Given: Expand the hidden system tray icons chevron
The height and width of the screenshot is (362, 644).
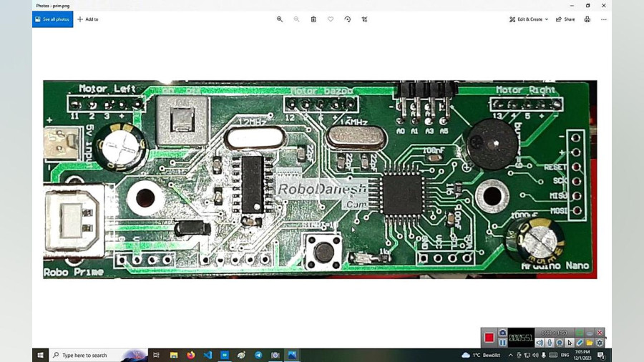Looking at the screenshot, I should point(510,355).
